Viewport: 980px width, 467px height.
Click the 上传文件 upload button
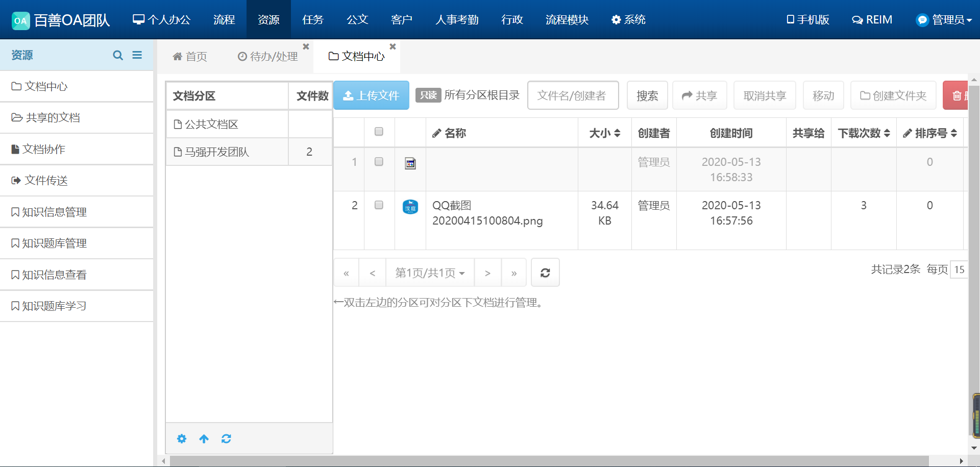(371, 95)
